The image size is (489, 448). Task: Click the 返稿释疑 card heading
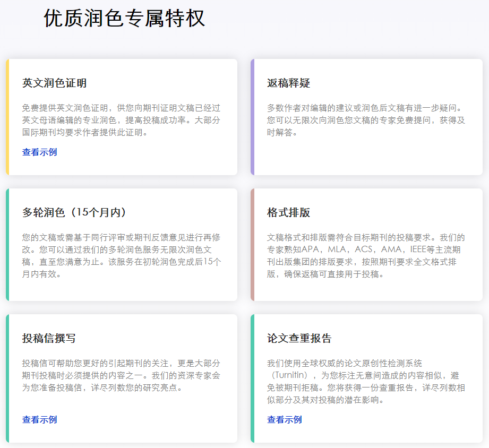[x=288, y=83]
